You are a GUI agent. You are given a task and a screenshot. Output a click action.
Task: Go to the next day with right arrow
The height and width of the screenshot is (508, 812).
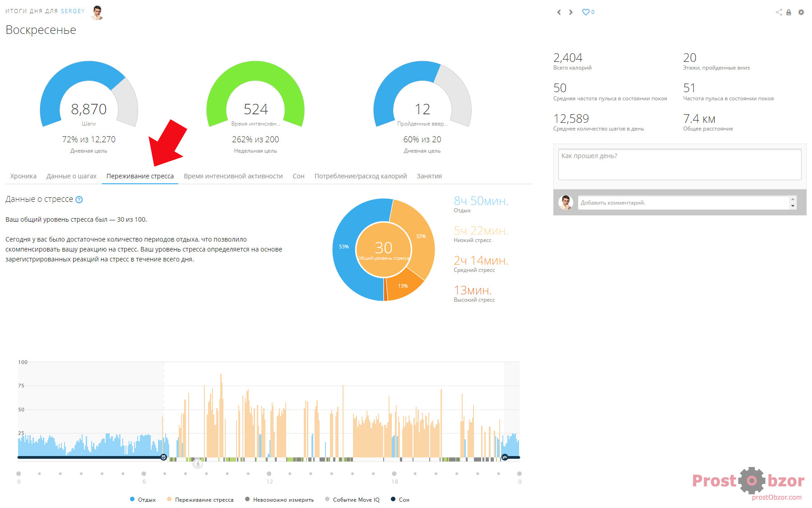click(x=571, y=12)
